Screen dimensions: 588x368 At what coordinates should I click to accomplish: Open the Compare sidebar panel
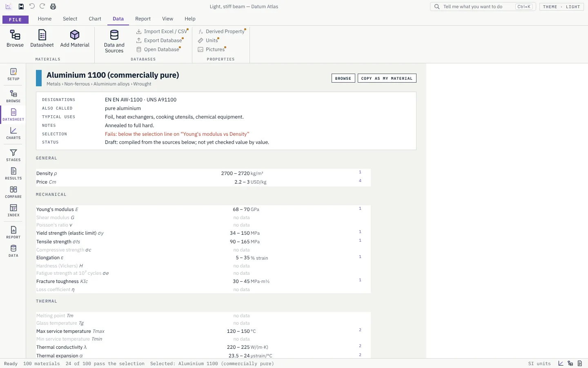point(13,192)
